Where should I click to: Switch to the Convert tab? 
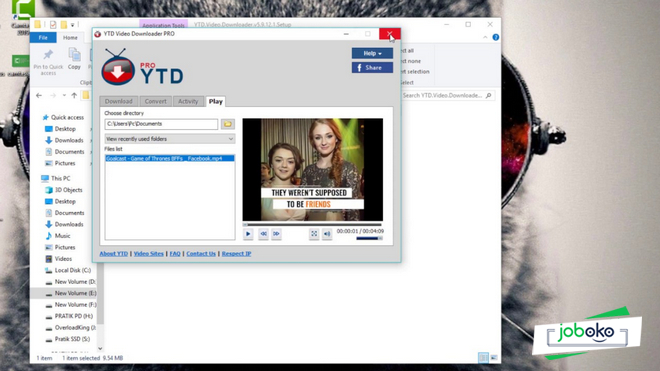[155, 101]
